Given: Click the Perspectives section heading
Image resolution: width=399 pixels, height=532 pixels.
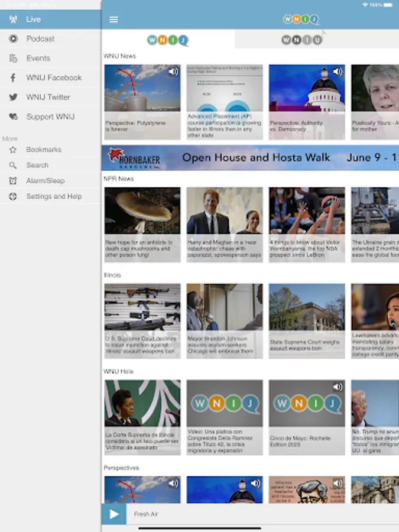Looking at the screenshot, I should pos(121,468).
